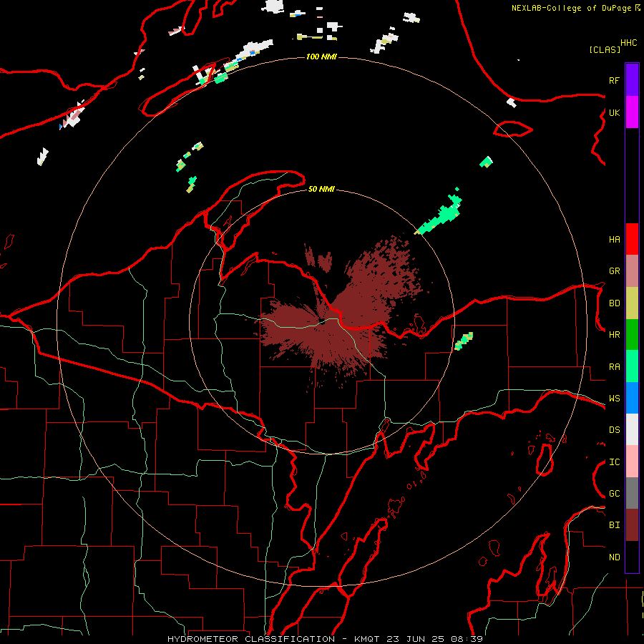Click the UK magenta legend swatch
Screen dimensions: 644x644
pyautogui.click(x=632, y=112)
